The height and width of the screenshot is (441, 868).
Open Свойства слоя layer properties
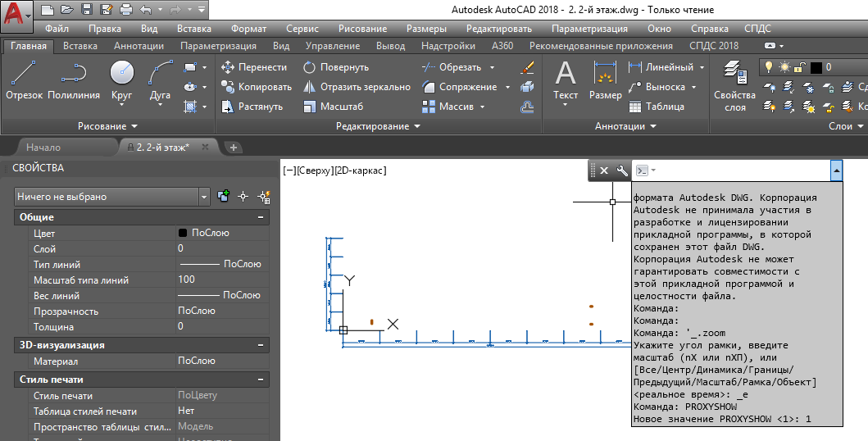coord(734,86)
